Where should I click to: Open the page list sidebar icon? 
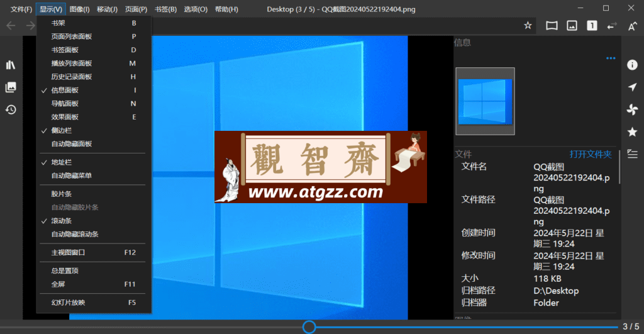pos(11,87)
